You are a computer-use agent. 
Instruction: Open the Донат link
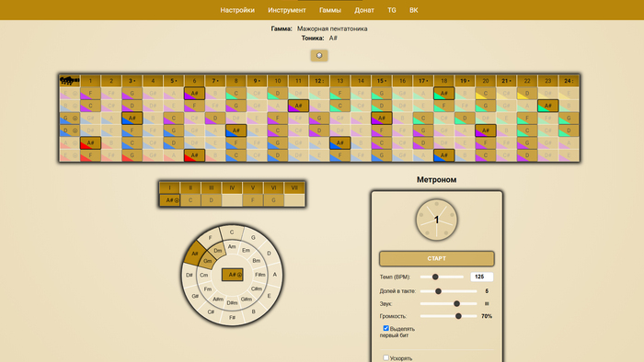(x=364, y=10)
